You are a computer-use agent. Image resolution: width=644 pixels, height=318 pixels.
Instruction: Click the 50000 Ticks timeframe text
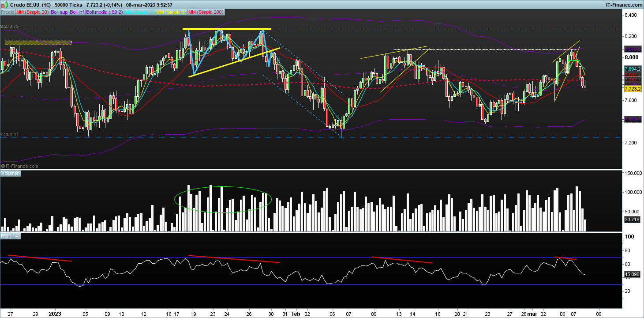(x=68, y=5)
